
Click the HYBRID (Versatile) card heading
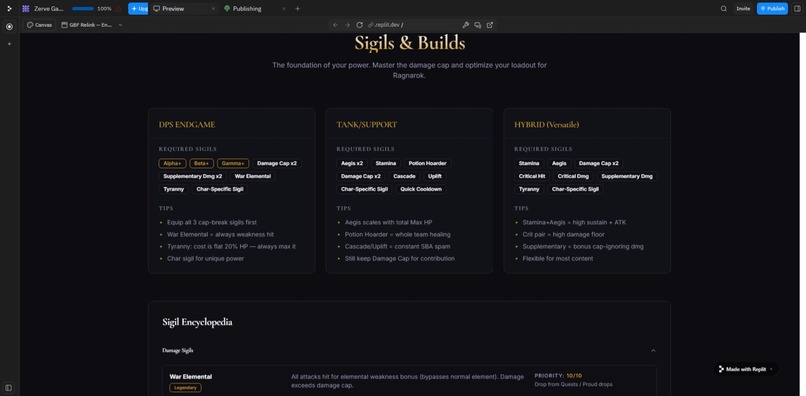click(x=546, y=124)
